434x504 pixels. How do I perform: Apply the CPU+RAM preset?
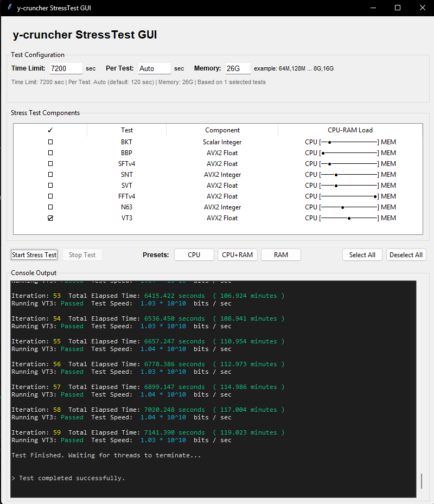[238, 255]
